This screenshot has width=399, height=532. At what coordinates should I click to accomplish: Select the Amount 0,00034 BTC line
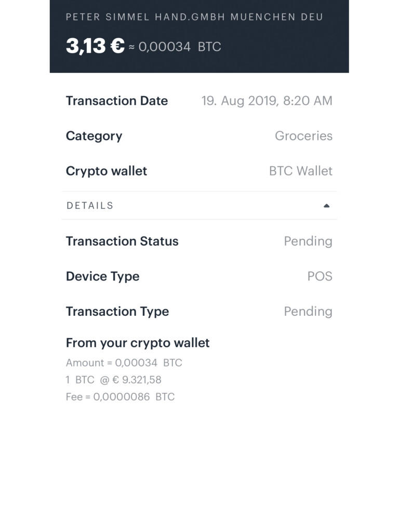pyautogui.click(x=124, y=363)
